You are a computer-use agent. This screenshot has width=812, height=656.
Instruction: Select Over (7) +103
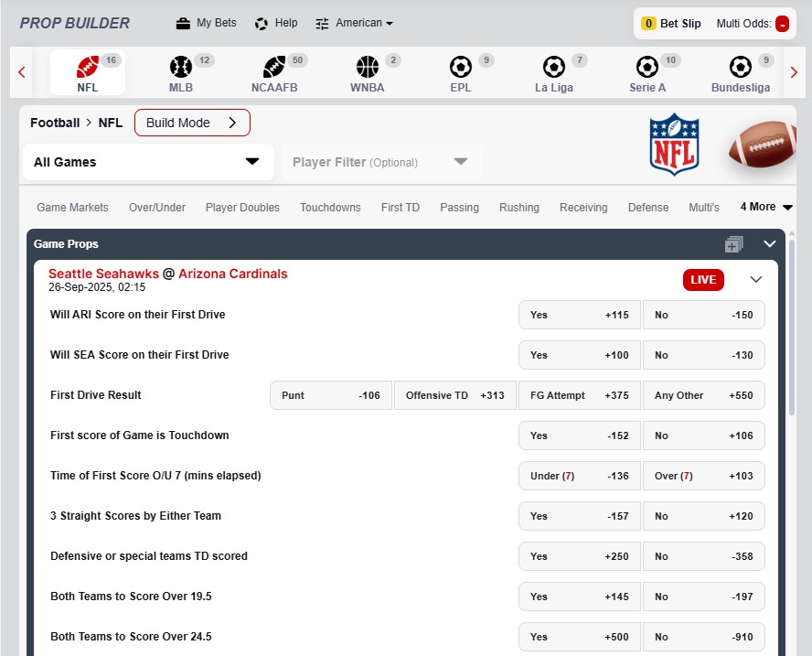(704, 476)
